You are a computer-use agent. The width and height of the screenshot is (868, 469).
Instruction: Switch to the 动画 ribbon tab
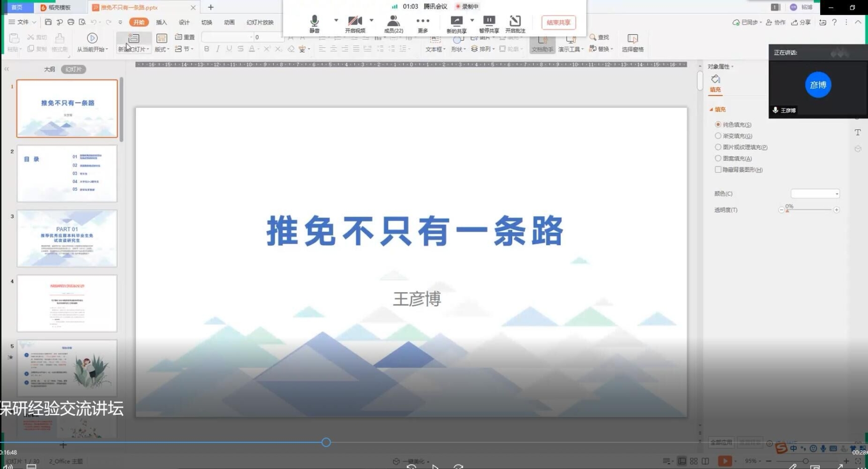[x=229, y=22]
